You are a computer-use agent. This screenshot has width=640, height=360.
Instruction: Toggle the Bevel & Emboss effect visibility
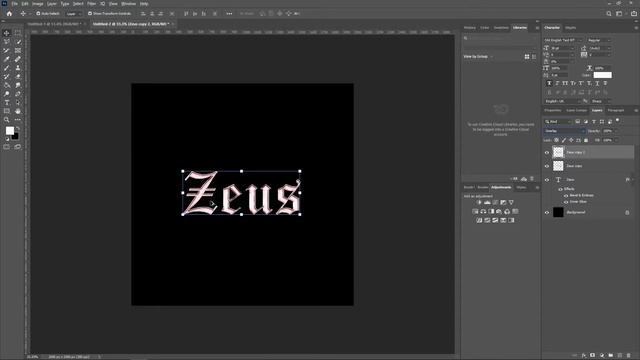(566, 196)
